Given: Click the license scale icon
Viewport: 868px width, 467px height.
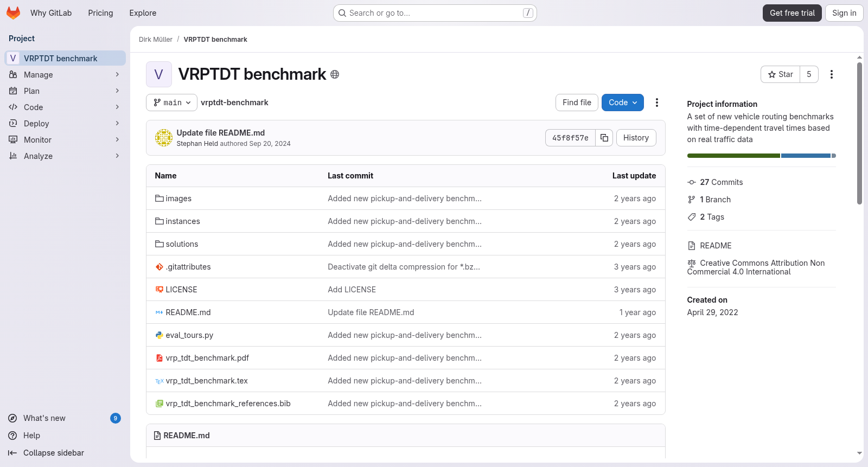Looking at the screenshot, I should (692, 263).
